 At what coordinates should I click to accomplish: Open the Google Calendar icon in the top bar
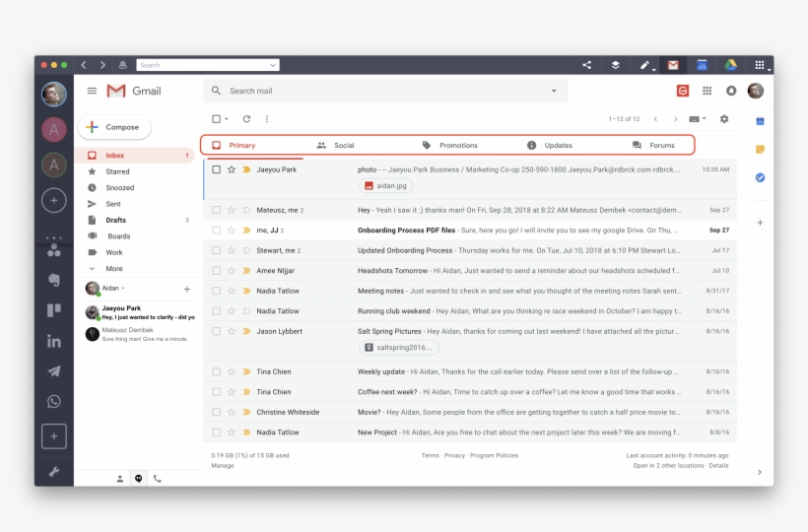tap(702, 65)
